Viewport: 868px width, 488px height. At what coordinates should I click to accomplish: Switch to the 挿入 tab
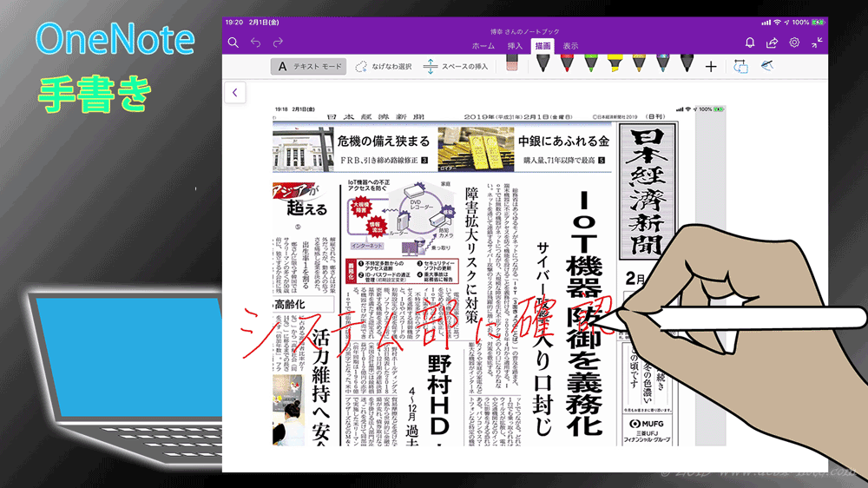point(515,46)
